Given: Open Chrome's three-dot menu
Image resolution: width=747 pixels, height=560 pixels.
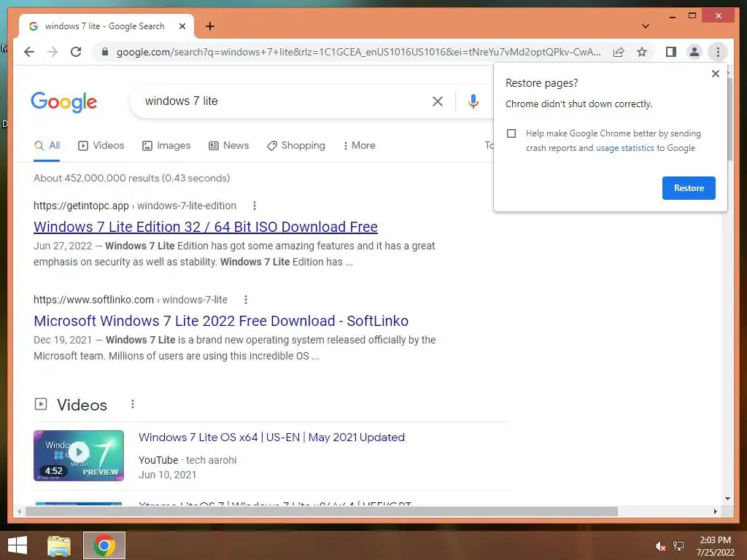Looking at the screenshot, I should tap(718, 52).
